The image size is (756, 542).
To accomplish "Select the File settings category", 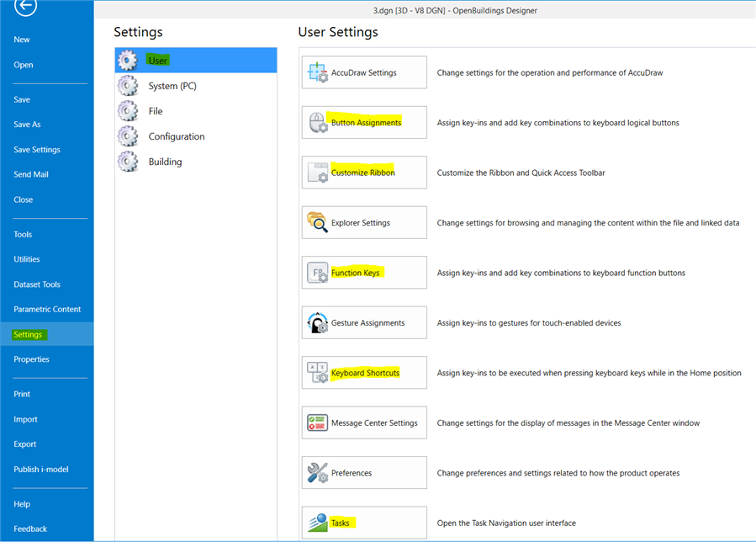I will click(196, 111).
